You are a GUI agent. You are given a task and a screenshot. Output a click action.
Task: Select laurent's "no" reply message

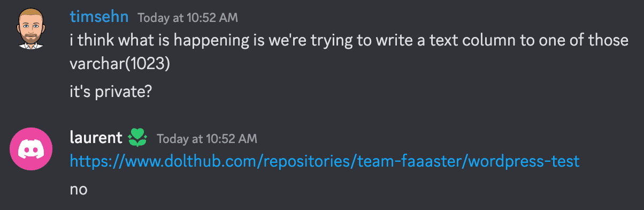79,189
